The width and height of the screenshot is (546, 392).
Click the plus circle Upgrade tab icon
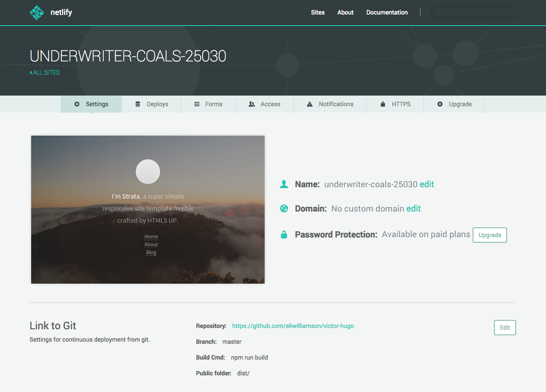[x=440, y=104]
